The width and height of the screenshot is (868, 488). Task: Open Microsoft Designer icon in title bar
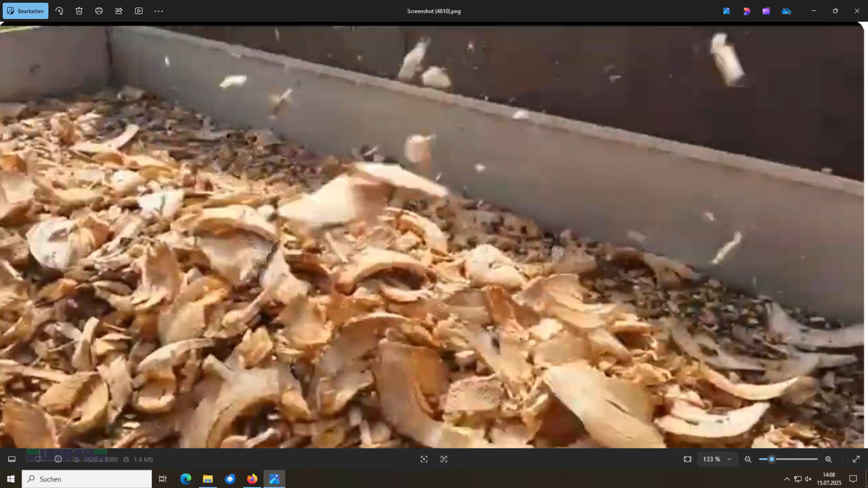point(746,11)
